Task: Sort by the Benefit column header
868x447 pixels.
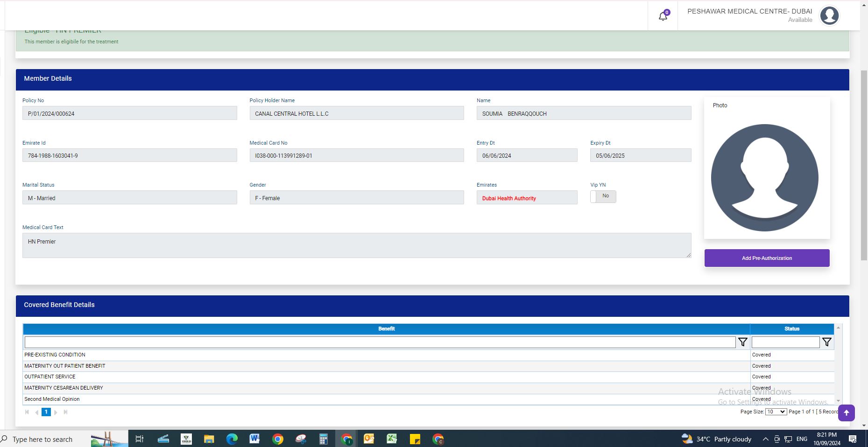Action: pos(386,329)
